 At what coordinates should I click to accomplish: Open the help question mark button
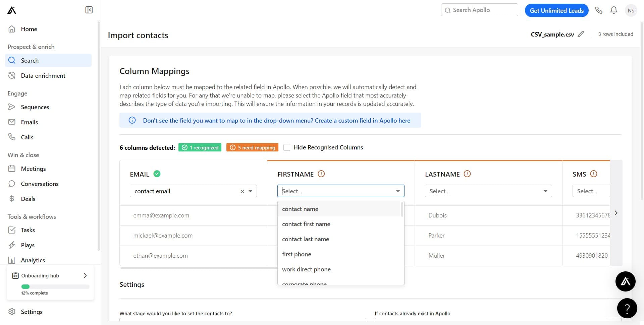(x=627, y=308)
